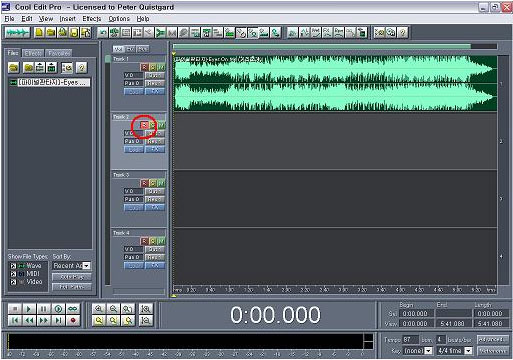Click the Open Session folder icon
The width and height of the screenshot is (513, 360).
[51, 32]
